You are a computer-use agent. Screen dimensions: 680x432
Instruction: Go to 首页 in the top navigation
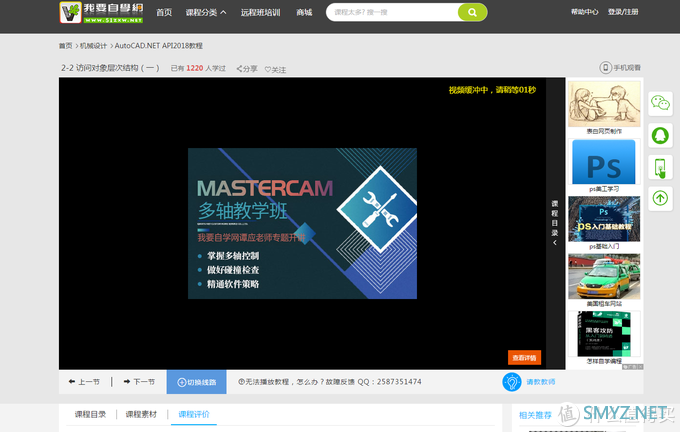click(x=164, y=13)
